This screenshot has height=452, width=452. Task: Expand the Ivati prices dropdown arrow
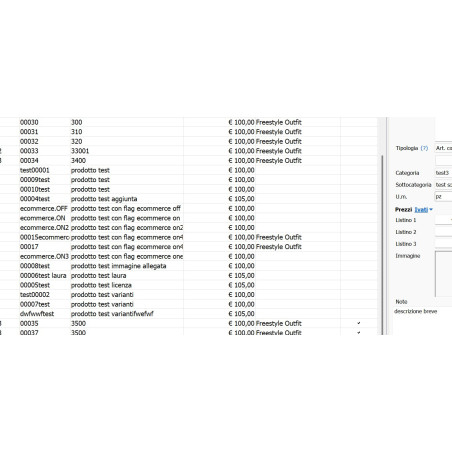(x=431, y=210)
